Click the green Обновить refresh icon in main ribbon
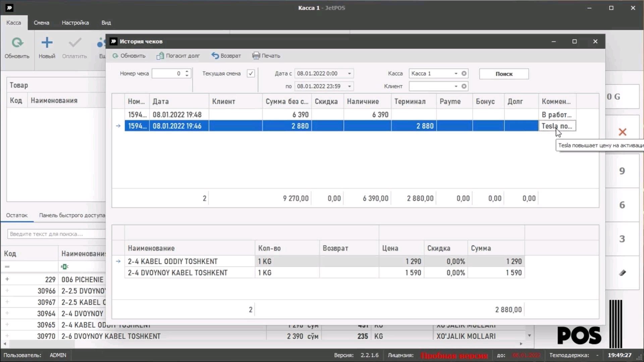Image resolution: width=644 pixels, height=362 pixels. [x=17, y=43]
